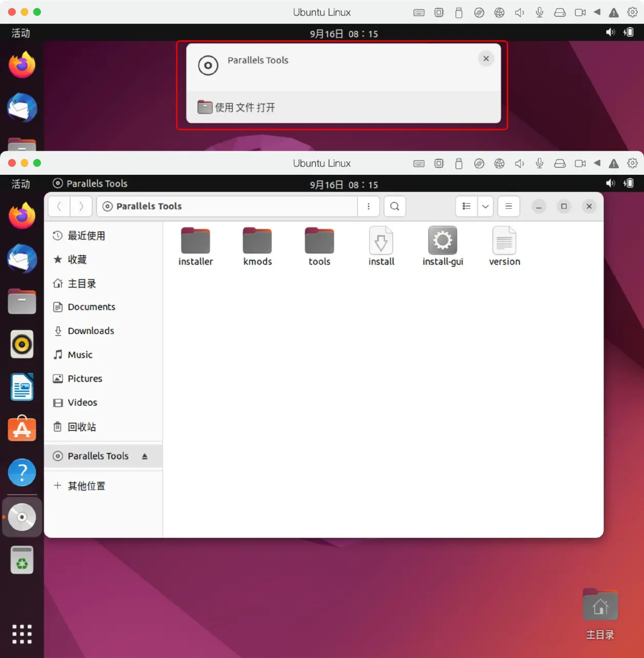The image size is (644, 658).
Task: Open 回收站 in the sidebar
Action: [103, 427]
